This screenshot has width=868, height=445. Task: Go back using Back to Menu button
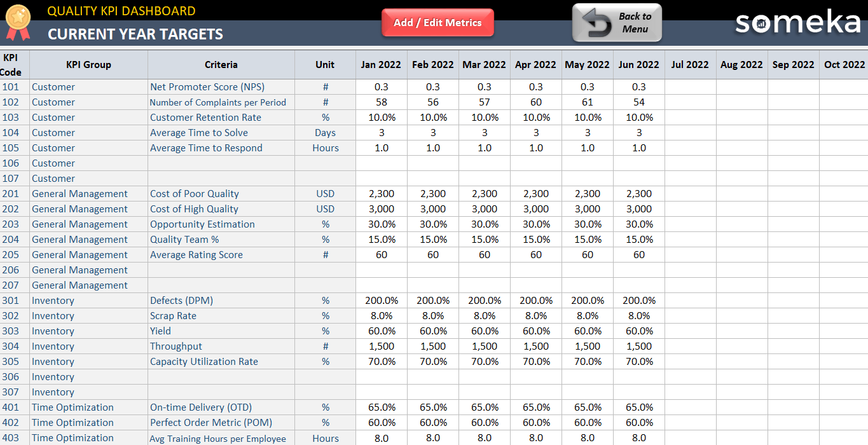point(617,23)
